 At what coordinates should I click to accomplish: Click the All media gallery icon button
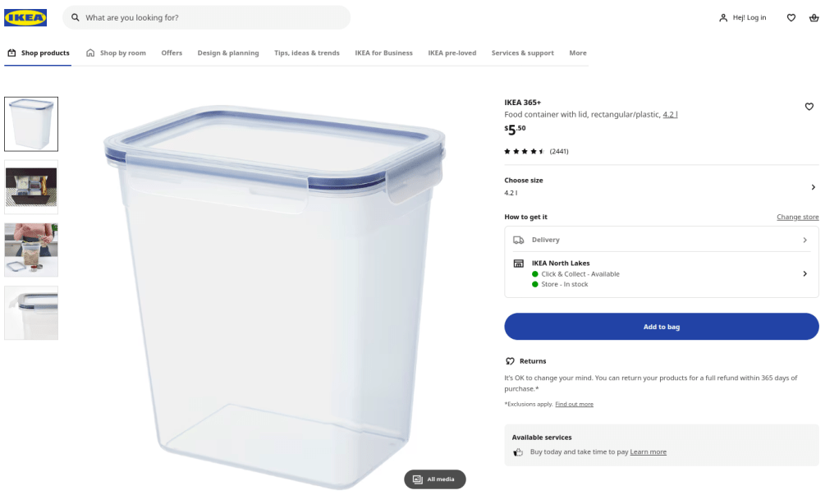pos(434,479)
